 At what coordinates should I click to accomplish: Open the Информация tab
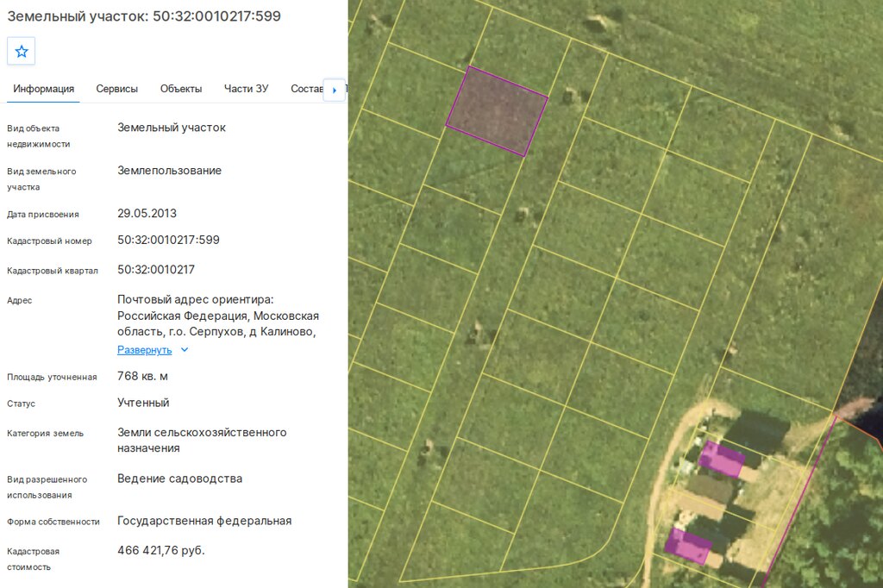(x=43, y=89)
